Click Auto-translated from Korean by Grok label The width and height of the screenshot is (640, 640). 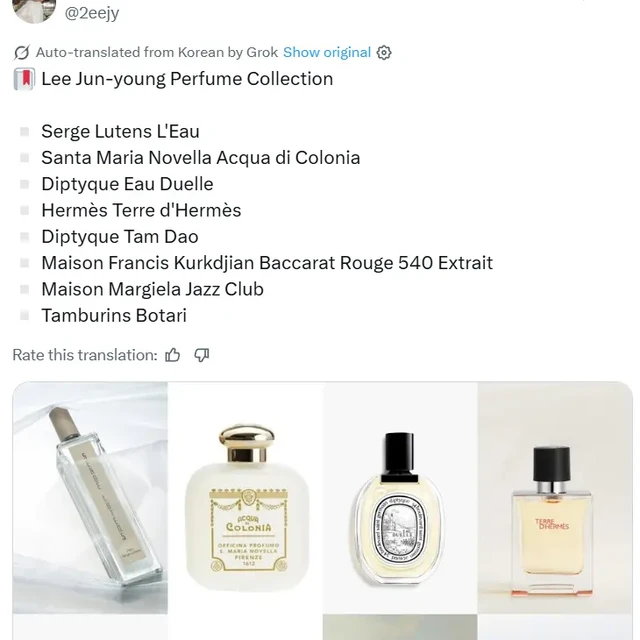click(157, 53)
